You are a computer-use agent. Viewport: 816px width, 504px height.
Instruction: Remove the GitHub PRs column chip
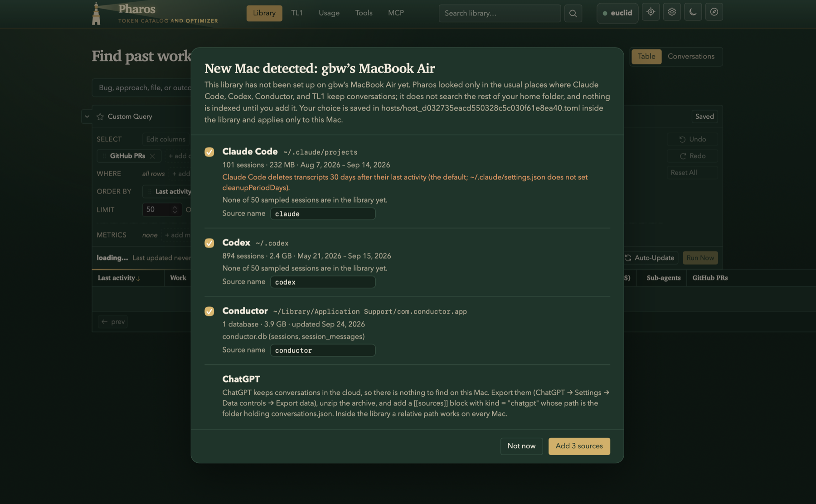152,156
